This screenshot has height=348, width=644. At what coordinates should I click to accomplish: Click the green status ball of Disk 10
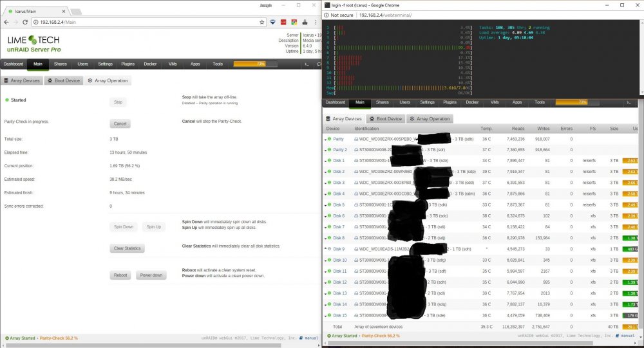[x=329, y=260]
